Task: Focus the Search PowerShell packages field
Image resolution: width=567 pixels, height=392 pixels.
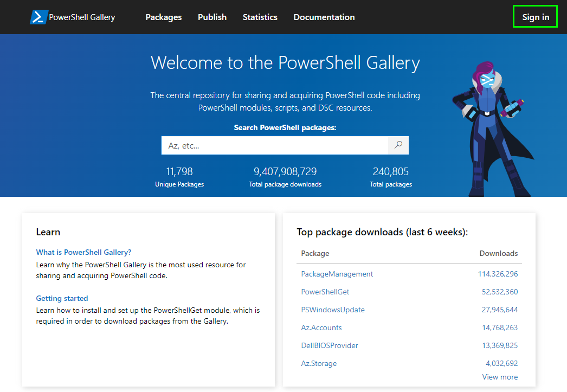Action: (275, 145)
